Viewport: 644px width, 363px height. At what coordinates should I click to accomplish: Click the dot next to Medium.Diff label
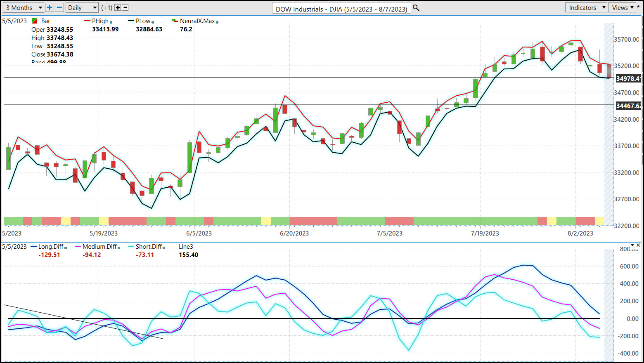(x=119, y=247)
